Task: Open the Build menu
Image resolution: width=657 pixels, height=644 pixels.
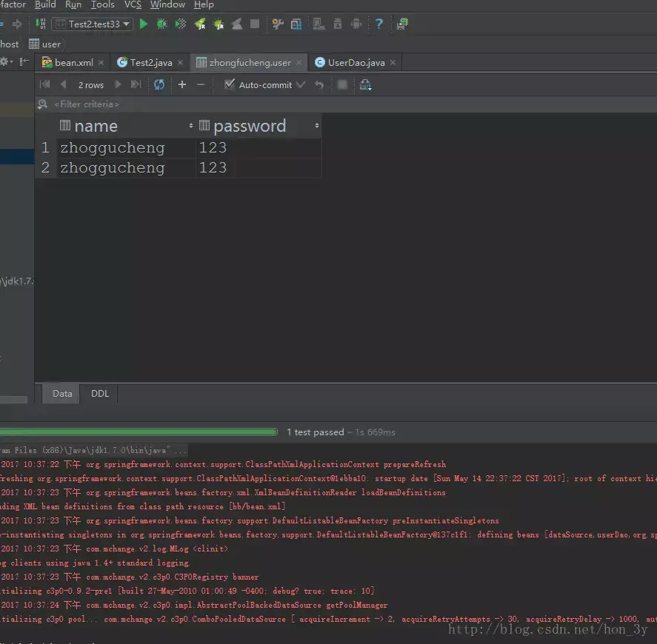Action: click(x=45, y=4)
